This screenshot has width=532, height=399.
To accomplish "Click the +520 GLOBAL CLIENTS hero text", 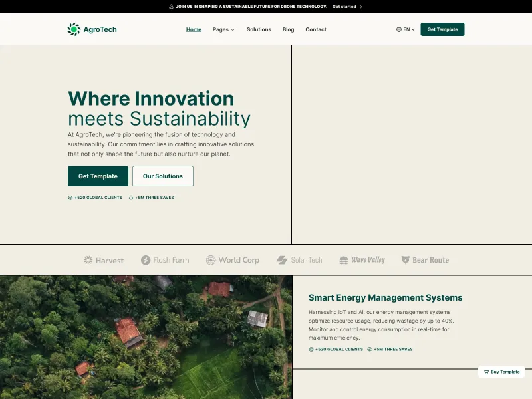I will pos(98,198).
